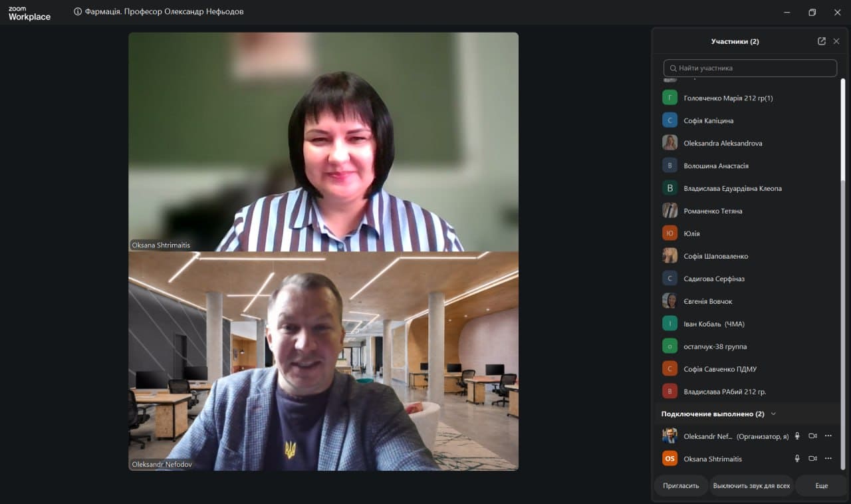
Task: Open more options for Oleksandr Nef...
Action: coord(828,436)
